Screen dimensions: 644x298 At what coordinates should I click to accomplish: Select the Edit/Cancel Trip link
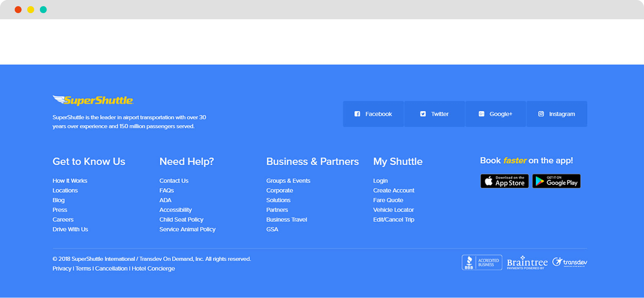(394, 220)
